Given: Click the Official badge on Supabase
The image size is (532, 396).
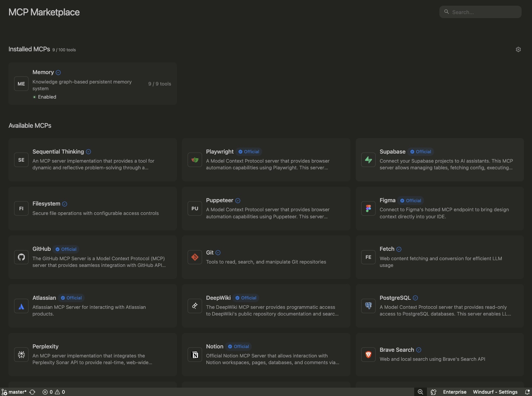Looking at the screenshot, I should tap(421, 152).
